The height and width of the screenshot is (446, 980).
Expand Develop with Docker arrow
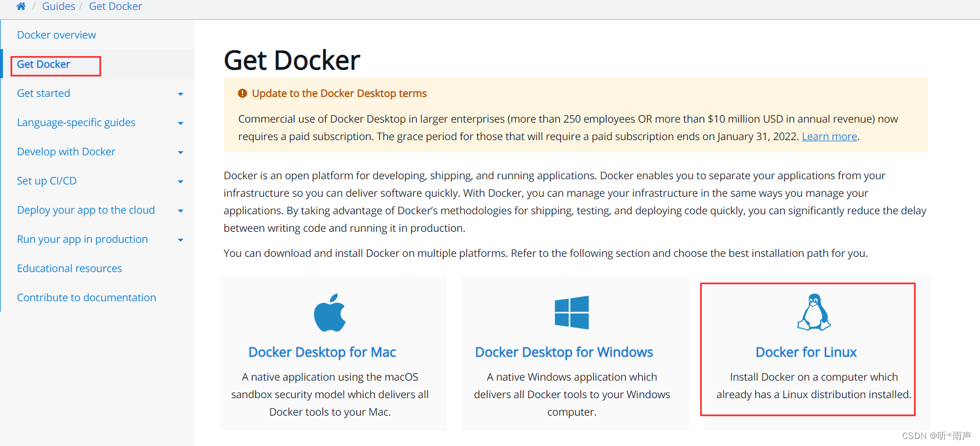tap(181, 152)
